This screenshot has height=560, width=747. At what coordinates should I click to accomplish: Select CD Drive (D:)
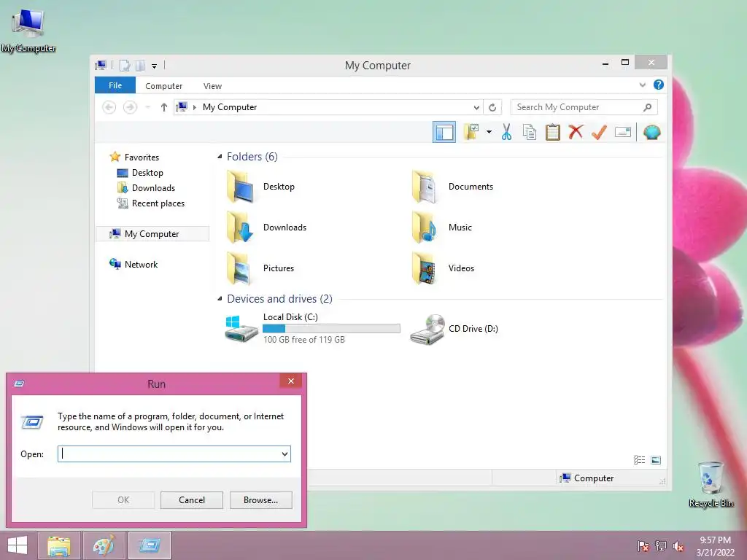(x=454, y=329)
